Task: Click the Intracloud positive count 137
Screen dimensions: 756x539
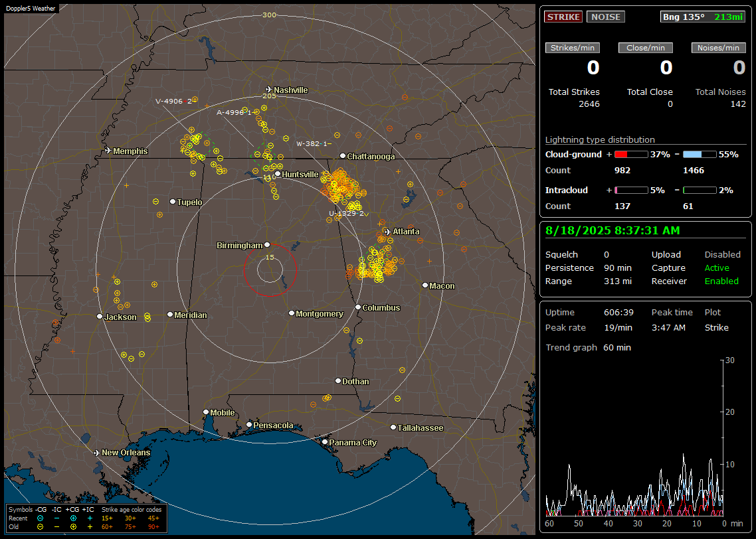Action: (622, 206)
